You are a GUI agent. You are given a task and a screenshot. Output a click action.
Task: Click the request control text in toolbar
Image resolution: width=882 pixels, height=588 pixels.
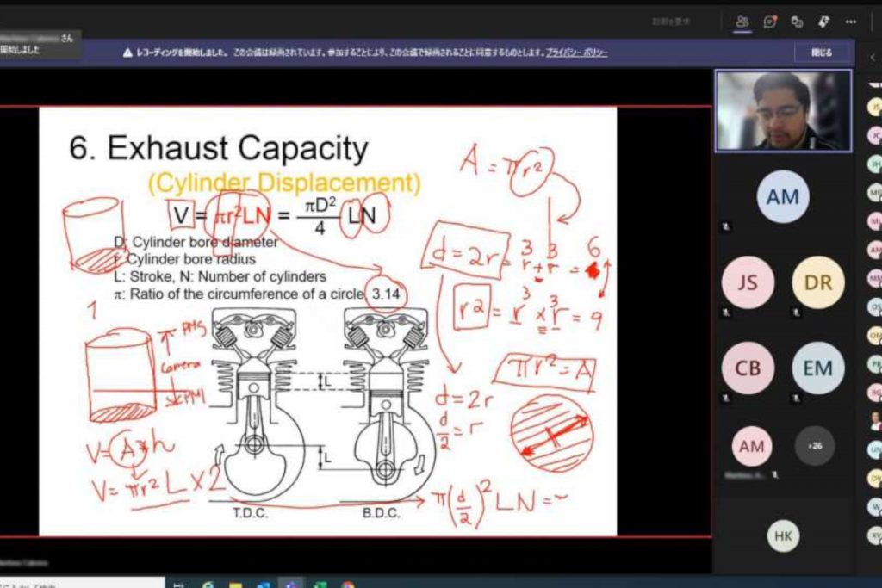(671, 22)
